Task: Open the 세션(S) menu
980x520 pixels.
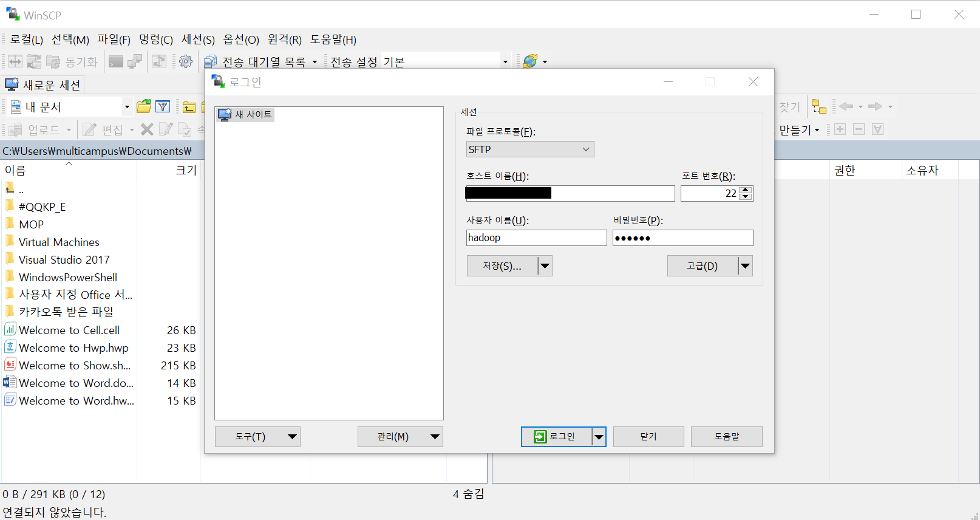Action: click(x=199, y=39)
